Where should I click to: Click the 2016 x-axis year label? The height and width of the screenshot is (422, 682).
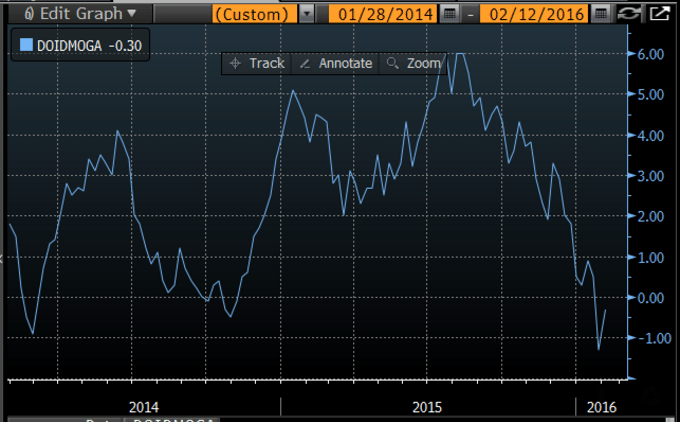click(x=602, y=407)
